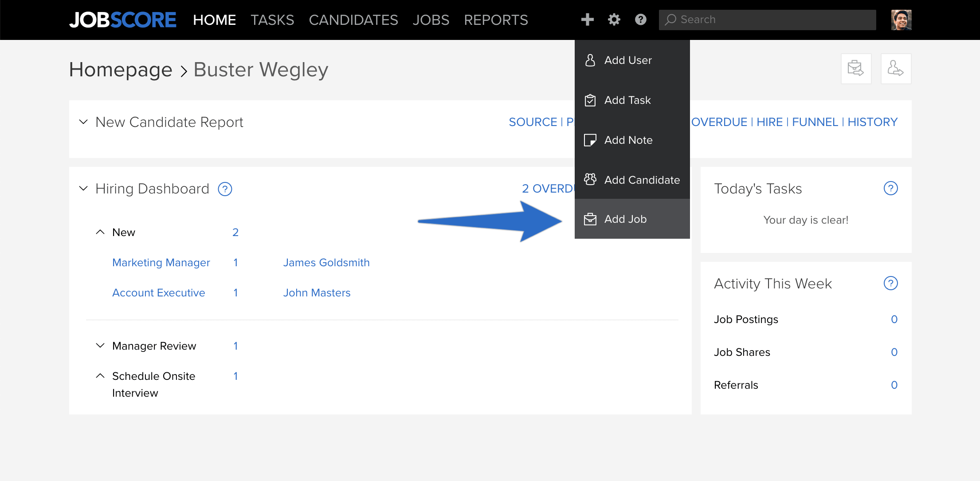Open the SOURCE report link

click(533, 122)
